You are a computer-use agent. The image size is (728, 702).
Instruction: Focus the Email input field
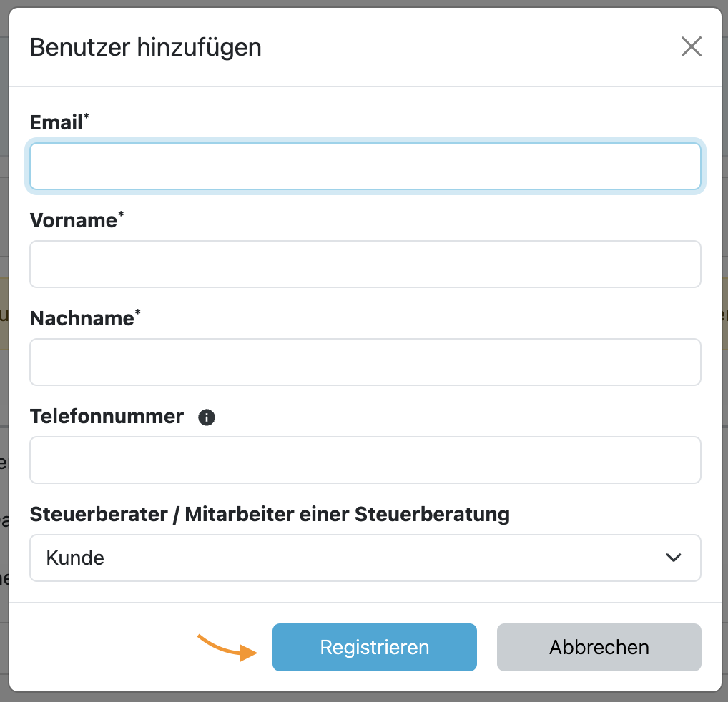(x=365, y=167)
